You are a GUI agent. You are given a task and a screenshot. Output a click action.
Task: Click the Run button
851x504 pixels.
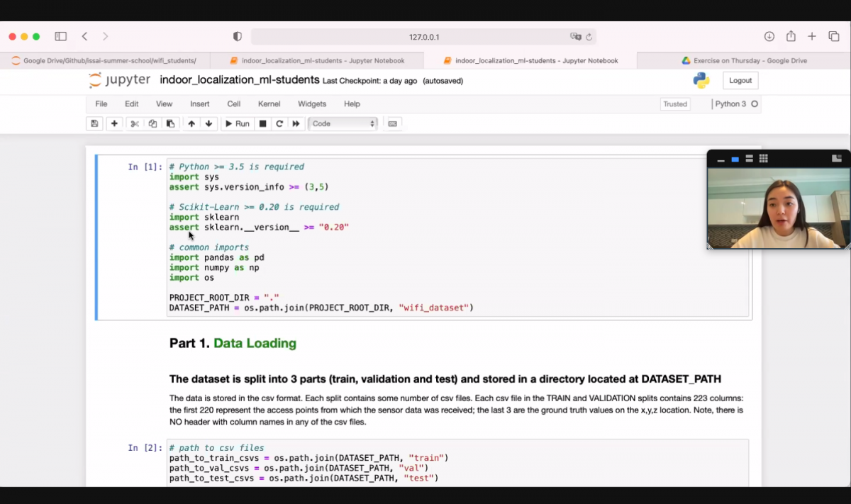pyautogui.click(x=238, y=123)
